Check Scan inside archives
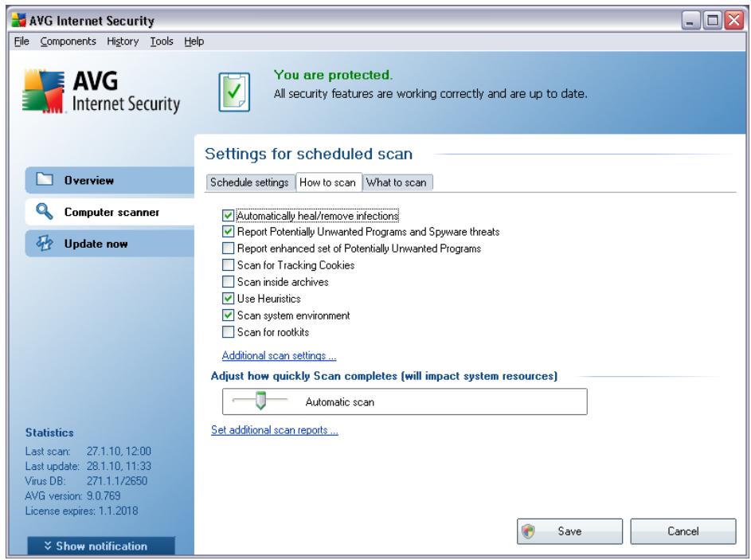This screenshot has width=751, height=560. [x=228, y=282]
